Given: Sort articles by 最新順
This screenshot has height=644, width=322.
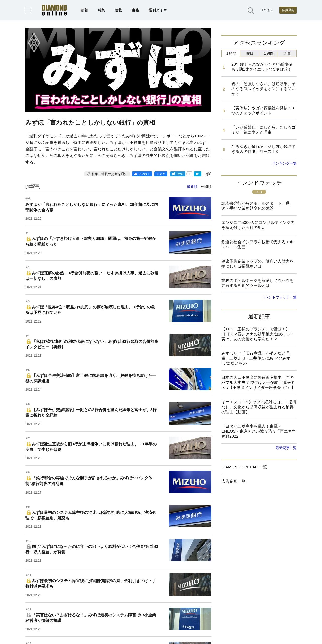Looking at the screenshot, I should (192, 187).
